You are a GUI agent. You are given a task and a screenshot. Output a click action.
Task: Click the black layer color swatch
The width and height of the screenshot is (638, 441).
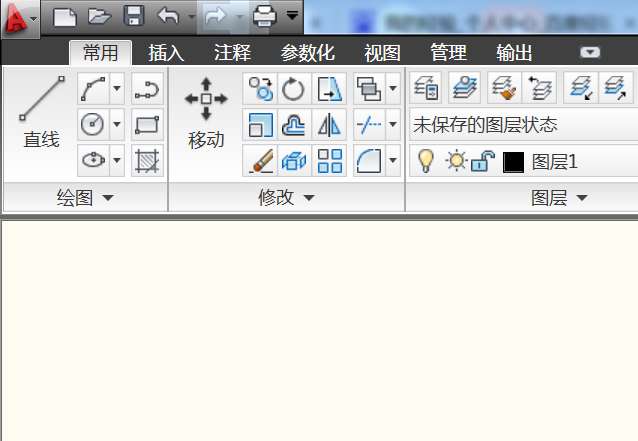[513, 162]
